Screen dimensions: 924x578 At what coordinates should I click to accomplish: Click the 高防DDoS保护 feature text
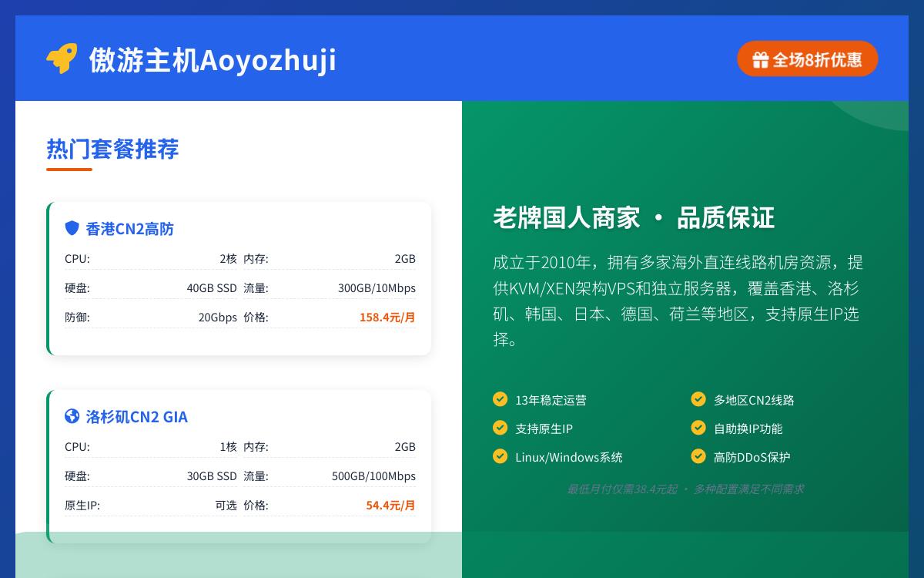coord(752,457)
